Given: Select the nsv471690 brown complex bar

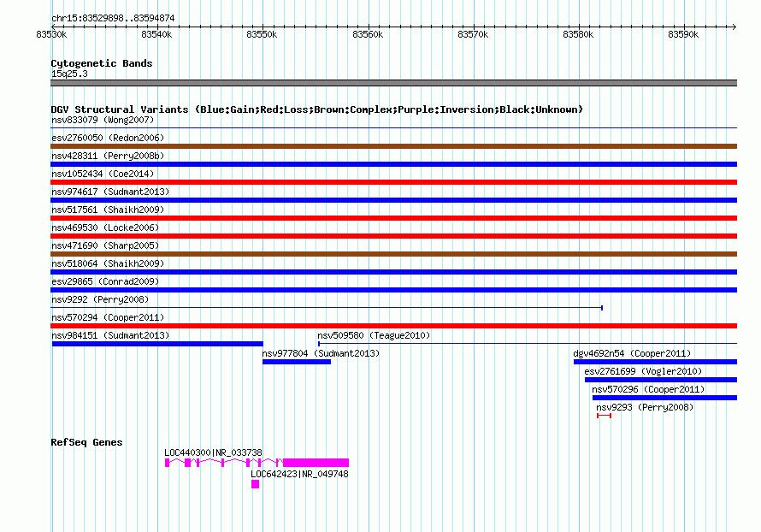Looking at the screenshot, I should click(393, 254).
